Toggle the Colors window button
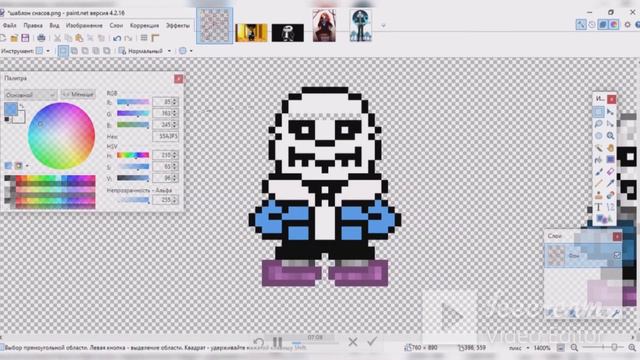640x360 pixels. [x=613, y=24]
